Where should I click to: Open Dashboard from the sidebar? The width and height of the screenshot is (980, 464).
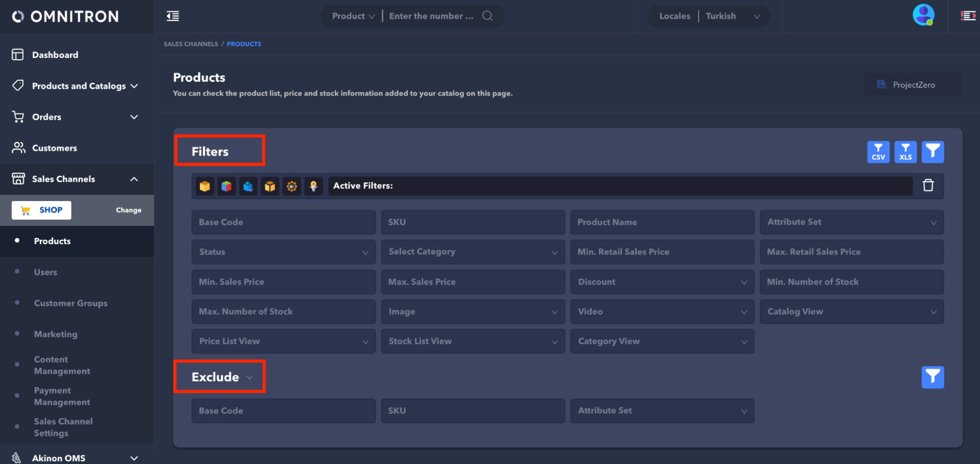pos(55,55)
